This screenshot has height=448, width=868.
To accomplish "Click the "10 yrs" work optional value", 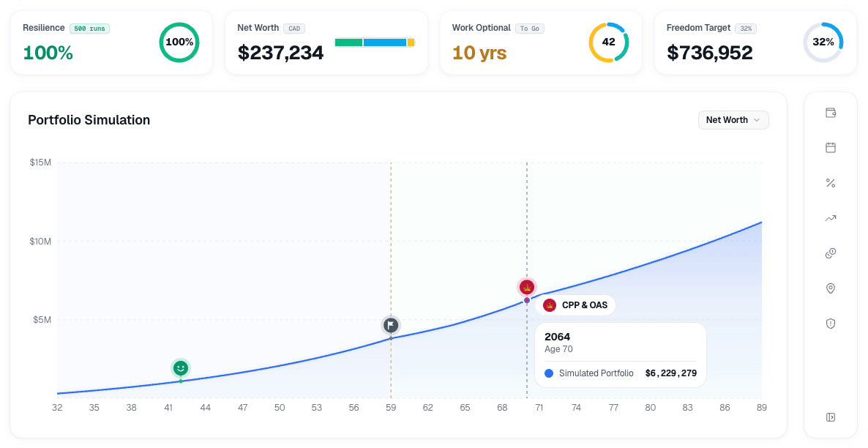I will [479, 53].
